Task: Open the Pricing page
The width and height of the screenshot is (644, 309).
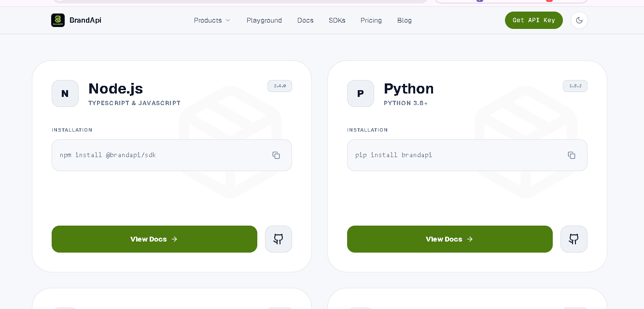Action: pyautogui.click(x=371, y=20)
